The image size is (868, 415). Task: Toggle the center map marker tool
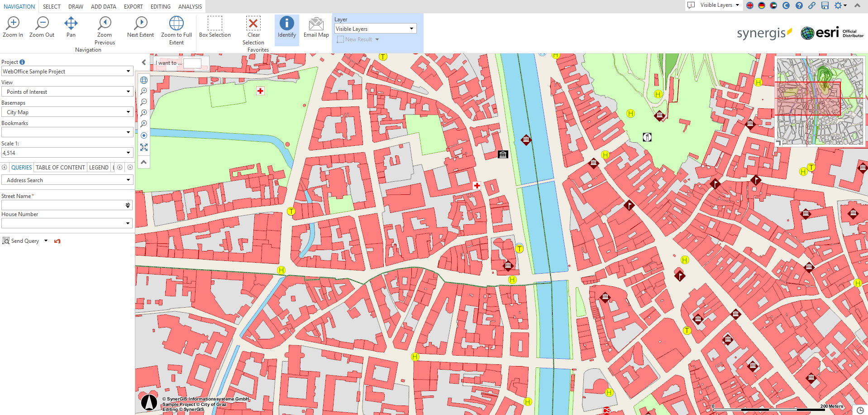point(143,135)
